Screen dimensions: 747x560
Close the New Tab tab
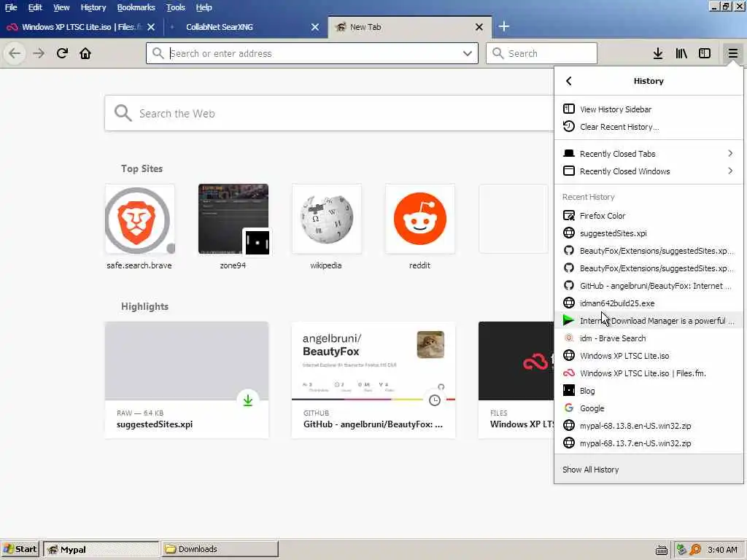(479, 27)
